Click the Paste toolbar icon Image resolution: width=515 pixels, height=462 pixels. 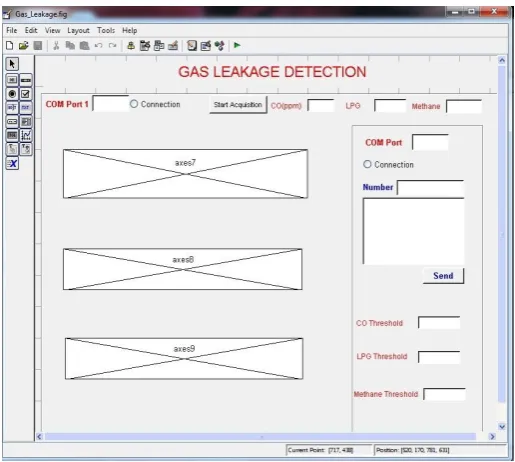point(84,45)
